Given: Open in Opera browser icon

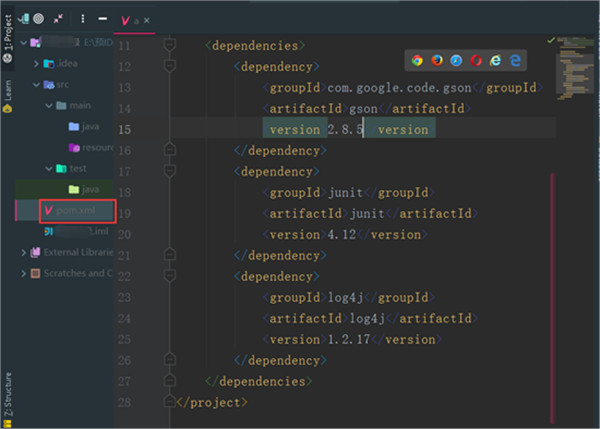Looking at the screenshot, I should click(x=476, y=61).
